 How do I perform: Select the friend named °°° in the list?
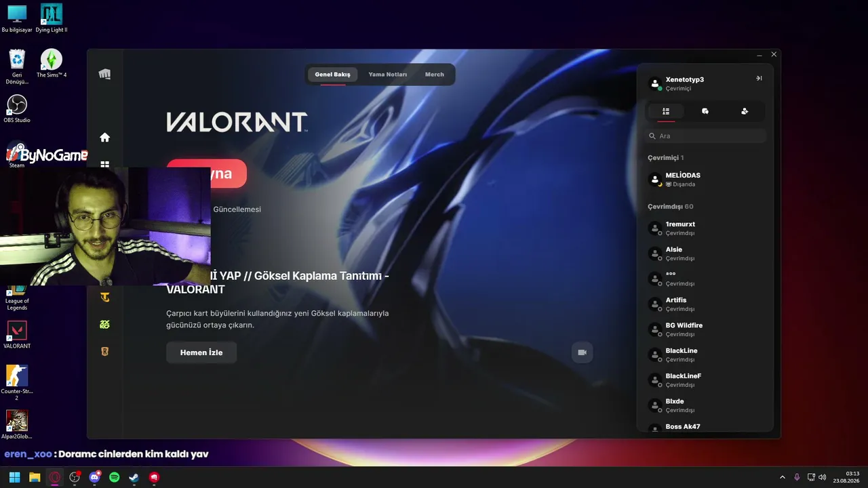point(705,279)
